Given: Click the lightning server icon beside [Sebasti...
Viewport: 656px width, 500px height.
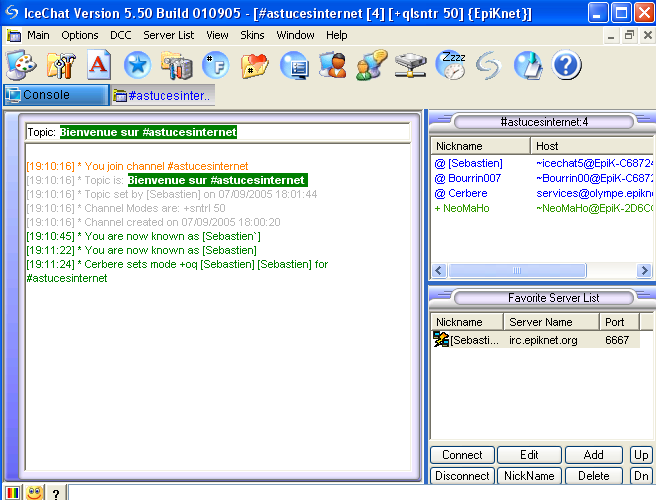Looking at the screenshot, I should 441,339.
